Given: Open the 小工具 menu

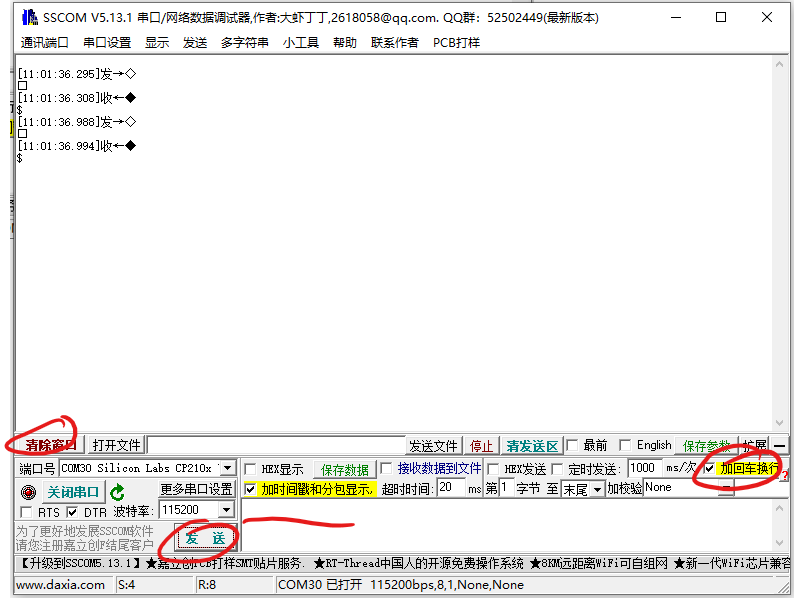Looking at the screenshot, I should pyautogui.click(x=301, y=43).
